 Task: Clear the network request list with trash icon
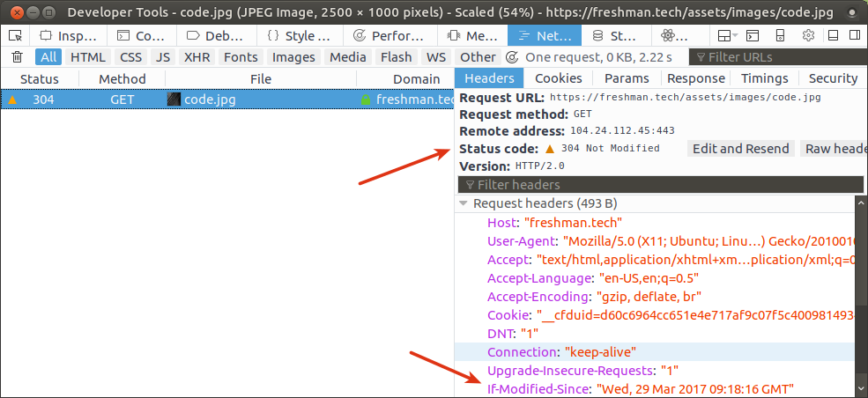click(17, 57)
